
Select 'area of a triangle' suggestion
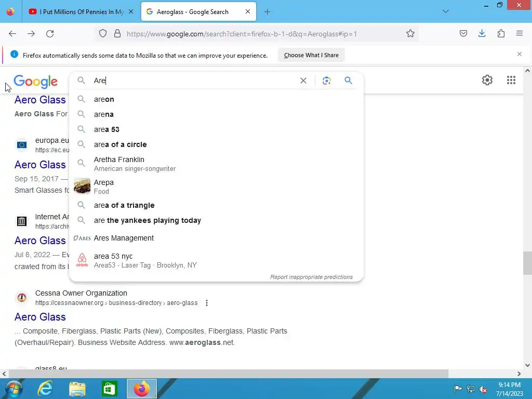[216, 205]
